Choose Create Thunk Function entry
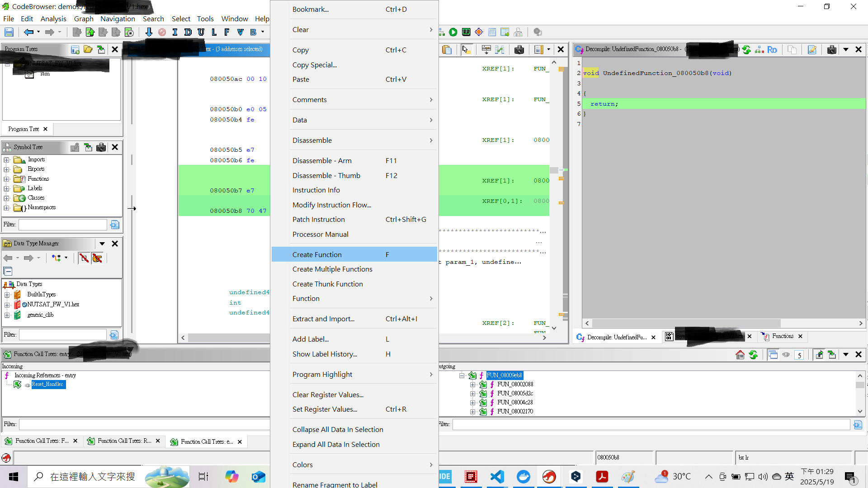 pos(354,284)
